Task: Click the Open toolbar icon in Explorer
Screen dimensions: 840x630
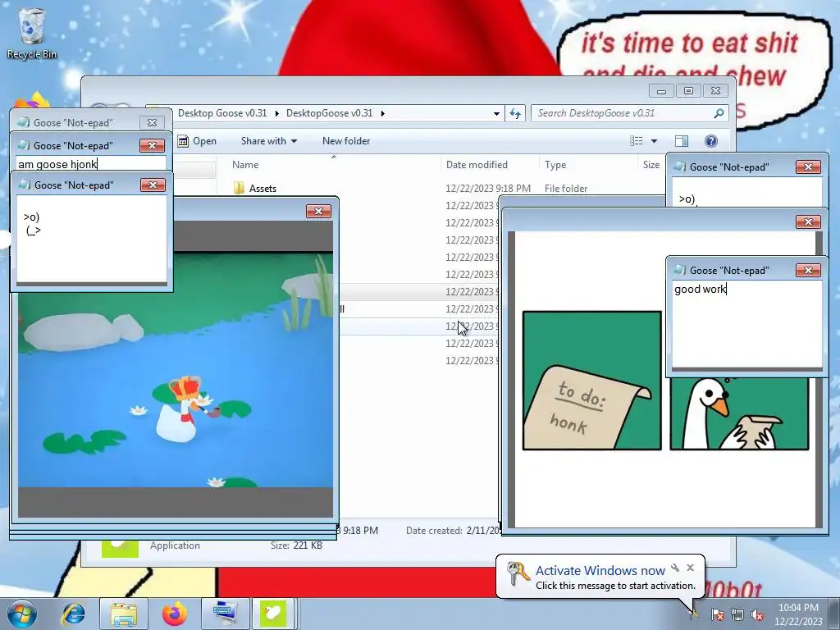Action: [x=183, y=141]
